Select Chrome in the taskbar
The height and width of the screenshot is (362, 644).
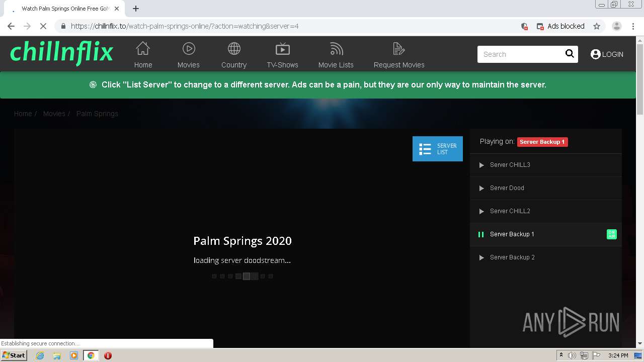click(x=91, y=355)
